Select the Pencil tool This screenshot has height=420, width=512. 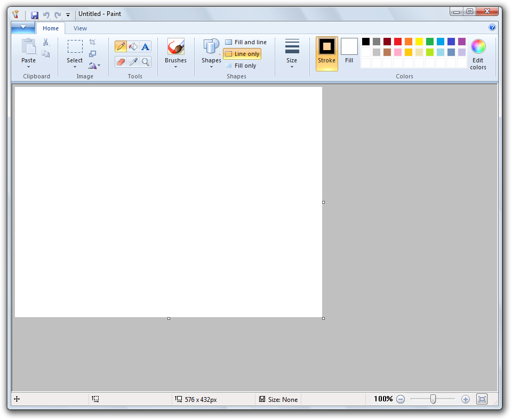(x=121, y=46)
